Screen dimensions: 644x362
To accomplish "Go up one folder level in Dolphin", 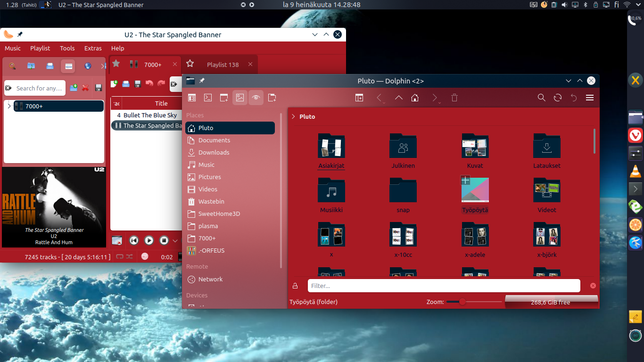I will pyautogui.click(x=398, y=98).
